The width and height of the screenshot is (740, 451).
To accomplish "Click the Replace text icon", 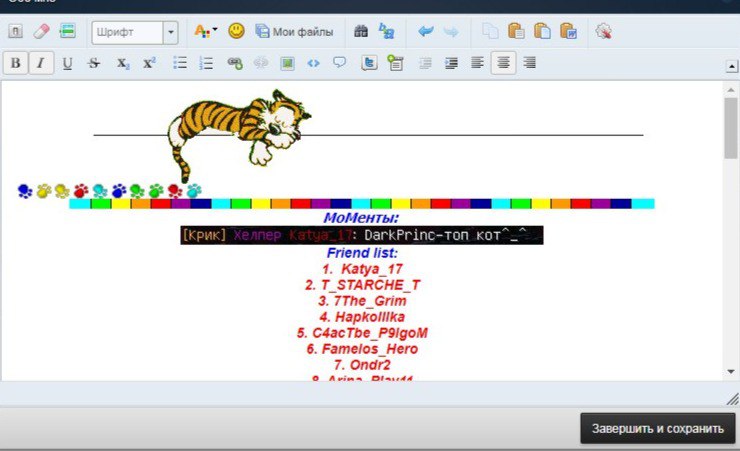I will 387,32.
